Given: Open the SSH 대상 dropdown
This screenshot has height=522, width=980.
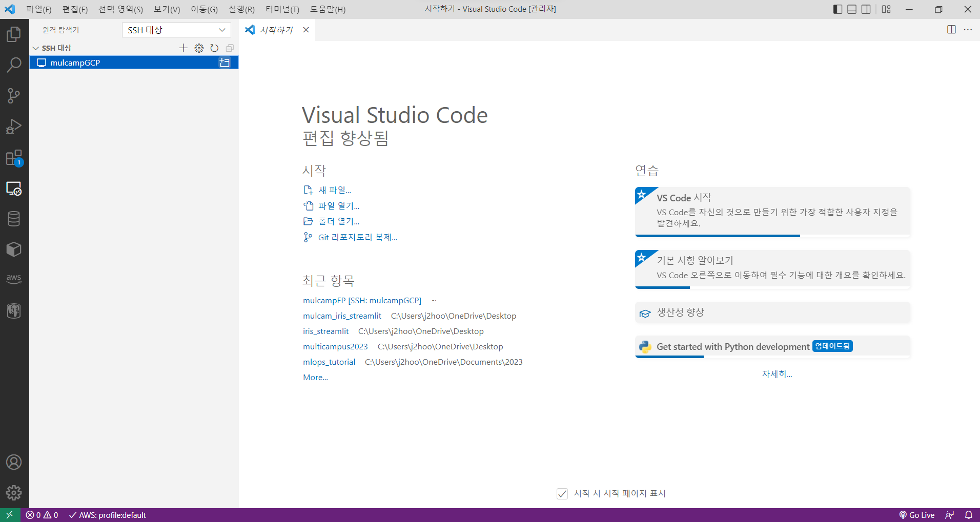Looking at the screenshot, I should pyautogui.click(x=176, y=30).
